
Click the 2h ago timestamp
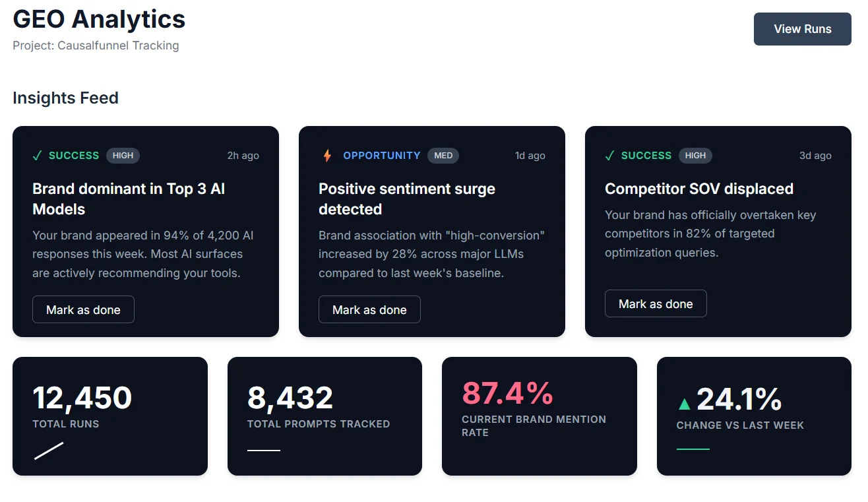(x=243, y=156)
